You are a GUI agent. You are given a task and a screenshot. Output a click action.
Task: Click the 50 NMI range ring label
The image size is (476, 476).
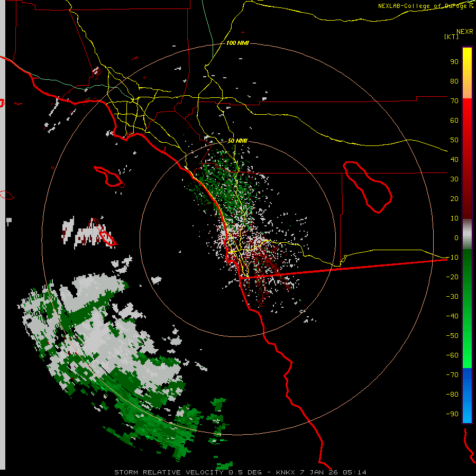pos(237,141)
